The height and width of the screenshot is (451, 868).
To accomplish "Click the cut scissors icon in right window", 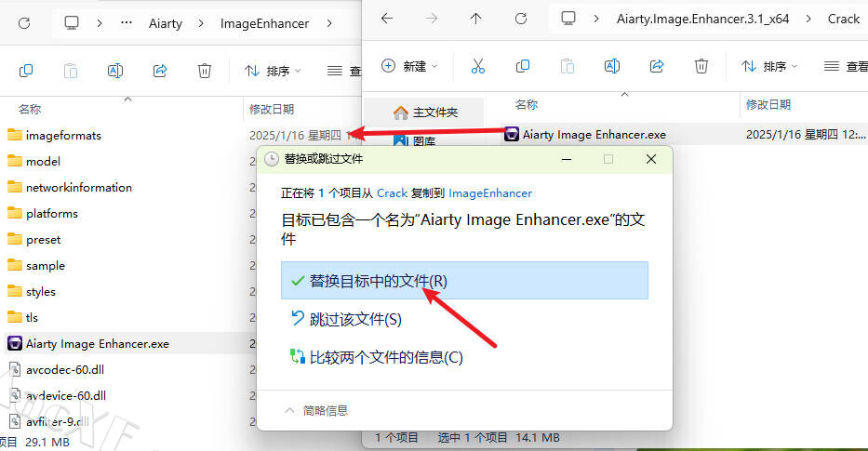I will click(477, 66).
